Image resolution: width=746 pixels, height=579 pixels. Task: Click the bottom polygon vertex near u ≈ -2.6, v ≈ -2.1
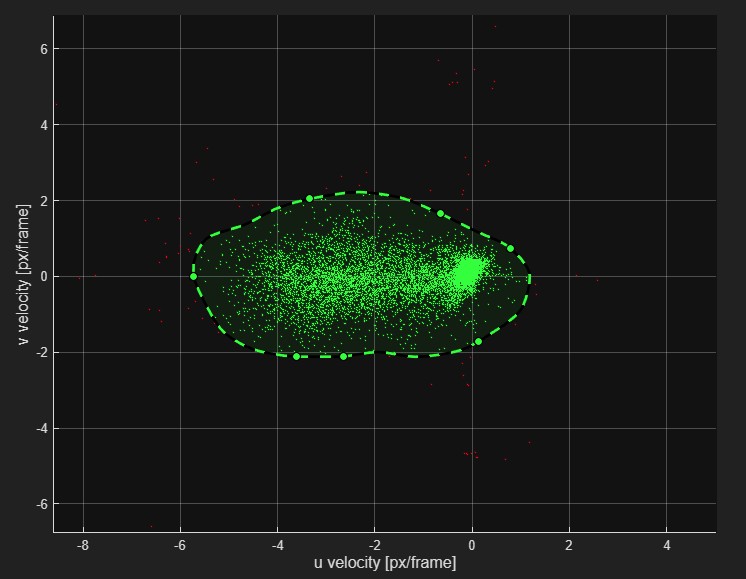click(344, 356)
